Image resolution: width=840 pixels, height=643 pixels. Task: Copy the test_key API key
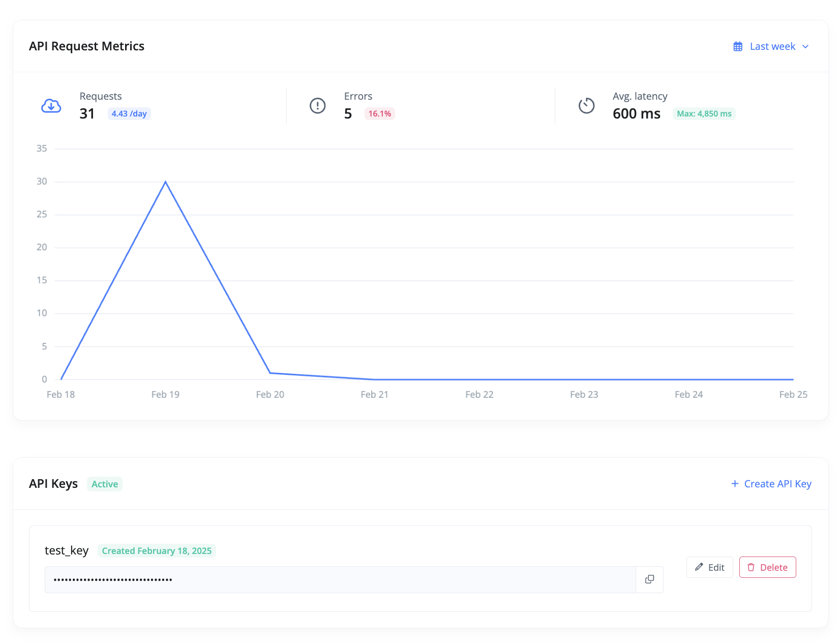(x=649, y=579)
